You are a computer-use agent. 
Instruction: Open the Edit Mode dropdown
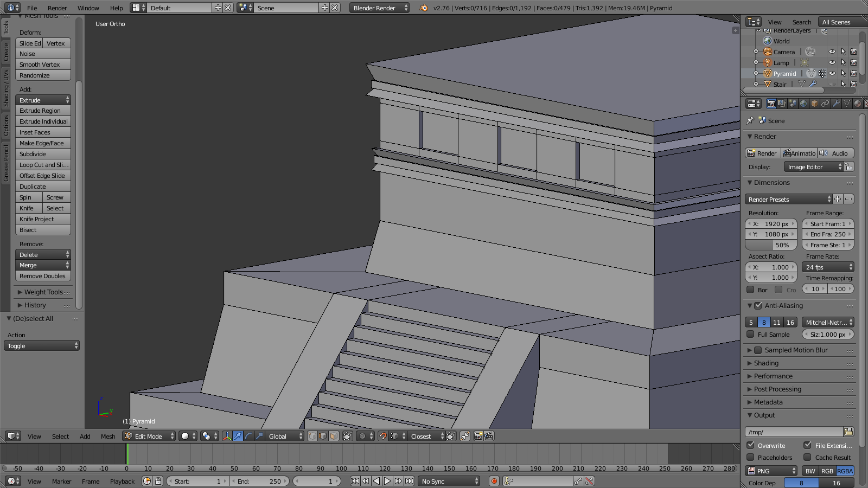(149, 436)
